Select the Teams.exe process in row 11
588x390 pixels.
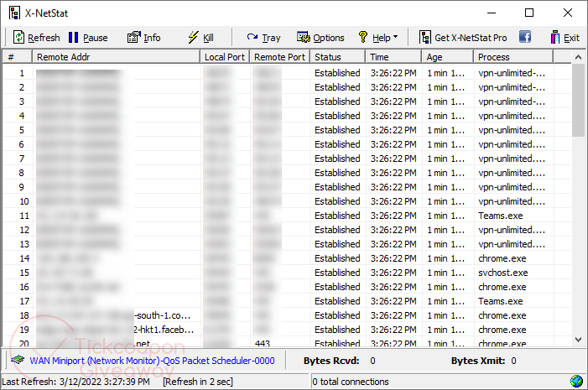(500, 216)
